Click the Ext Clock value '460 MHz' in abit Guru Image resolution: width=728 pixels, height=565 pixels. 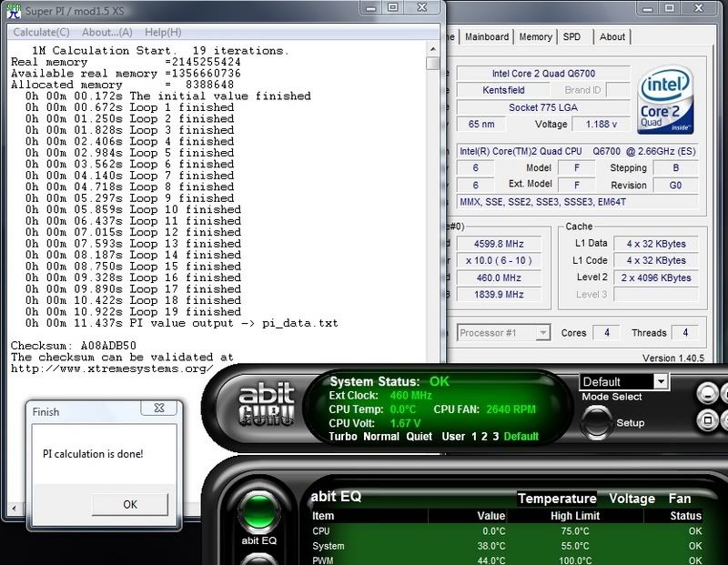[x=411, y=396]
